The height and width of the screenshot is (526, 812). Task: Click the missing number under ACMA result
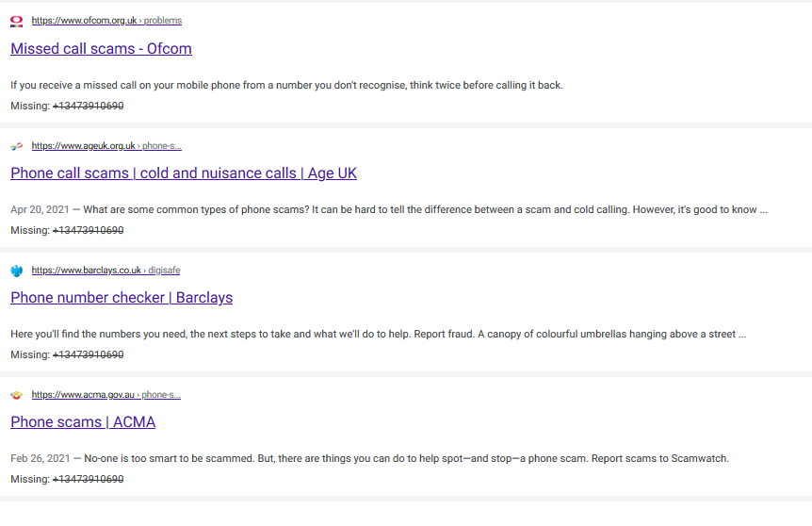tap(88, 479)
